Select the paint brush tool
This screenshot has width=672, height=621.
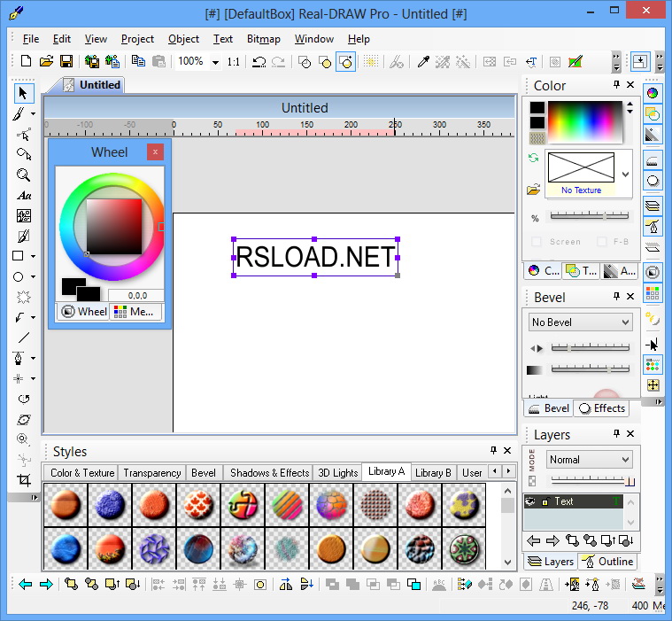click(x=19, y=113)
